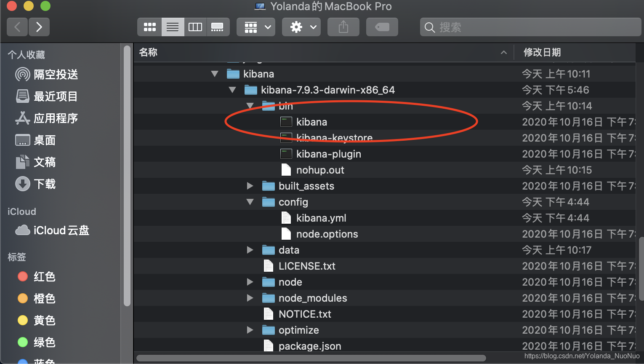Select the LICENSE.txt file icon
The image size is (644, 364).
(269, 266)
